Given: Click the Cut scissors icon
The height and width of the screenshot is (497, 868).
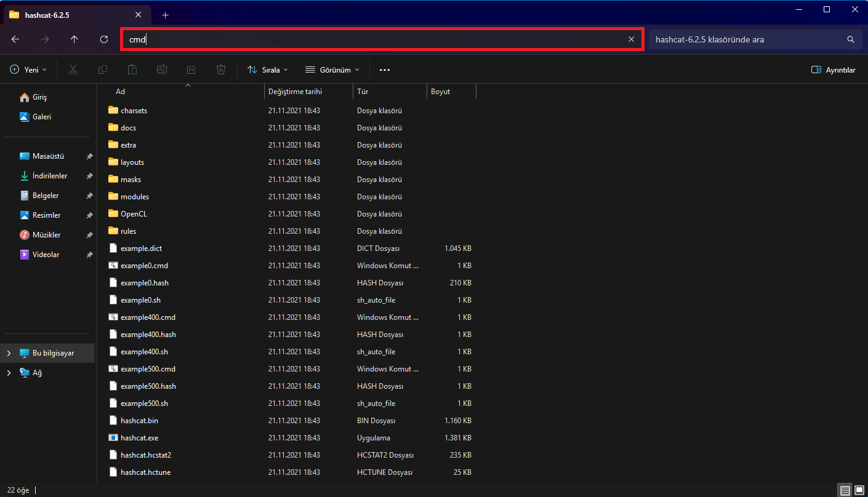Looking at the screenshot, I should 73,70.
